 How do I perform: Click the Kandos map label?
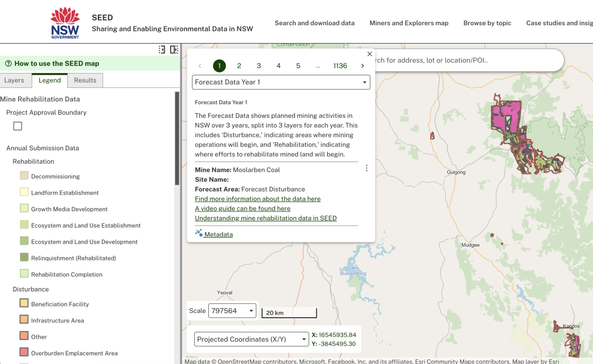[x=571, y=326]
